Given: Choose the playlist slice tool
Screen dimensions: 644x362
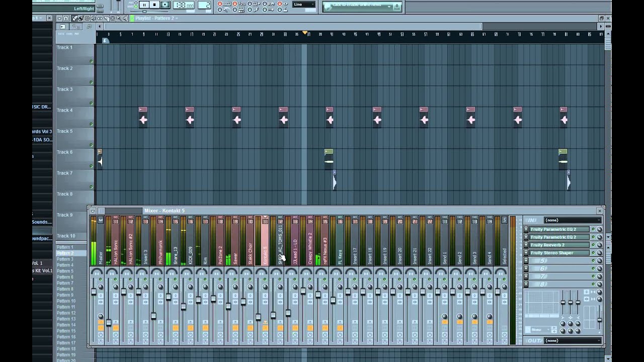Looking at the screenshot, I should tap(106, 19).
